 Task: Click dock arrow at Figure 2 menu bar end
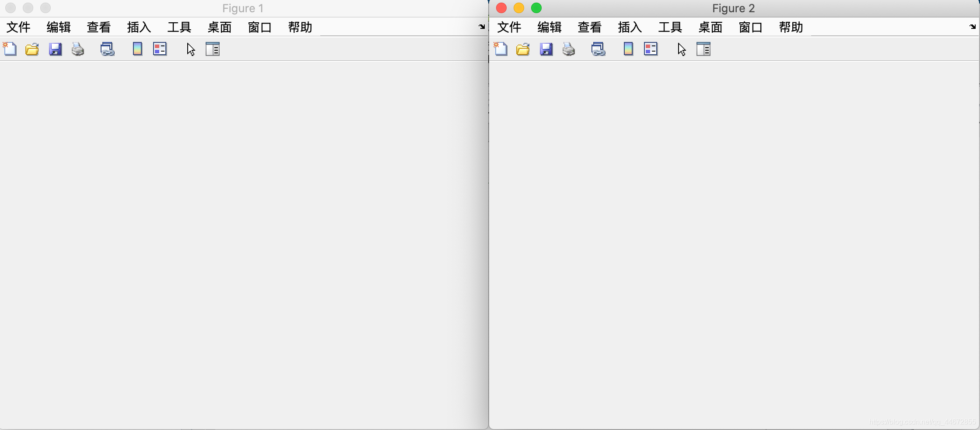coord(973,27)
